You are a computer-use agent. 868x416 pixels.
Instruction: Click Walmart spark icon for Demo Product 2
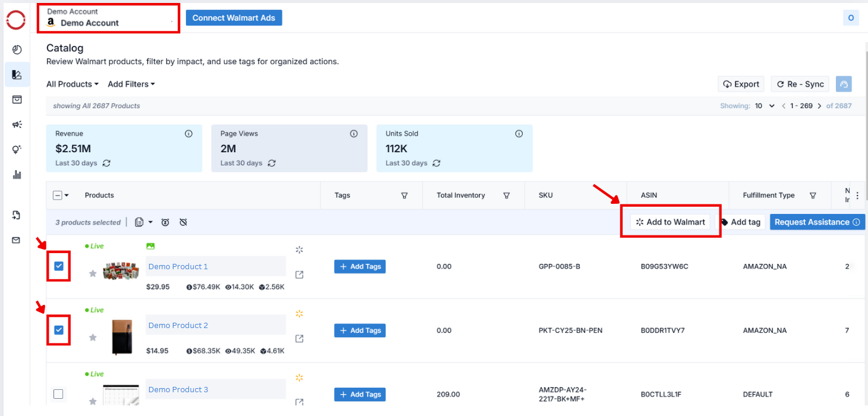click(x=299, y=313)
